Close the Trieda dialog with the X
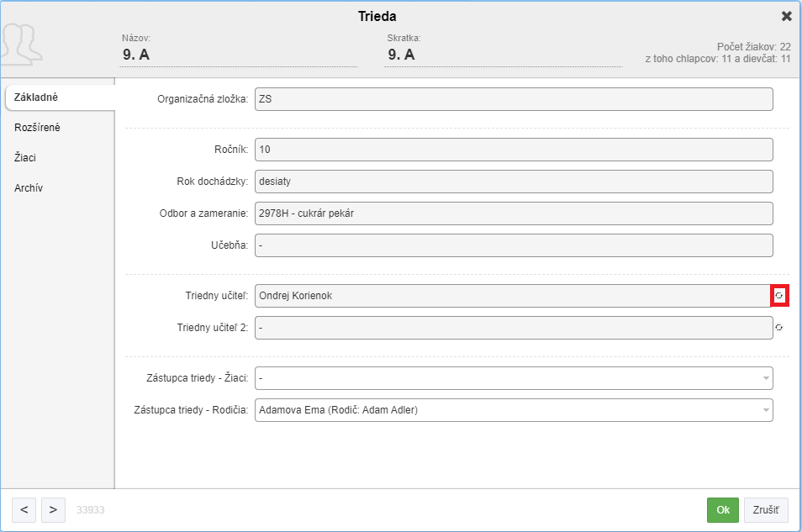Viewport: 802px width, 532px height. [787, 16]
